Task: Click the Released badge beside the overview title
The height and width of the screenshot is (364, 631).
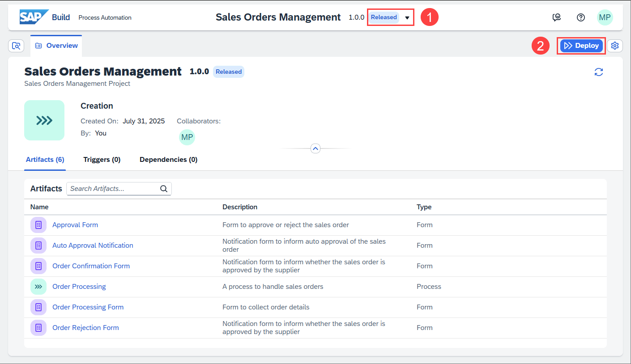Action: [x=229, y=72]
